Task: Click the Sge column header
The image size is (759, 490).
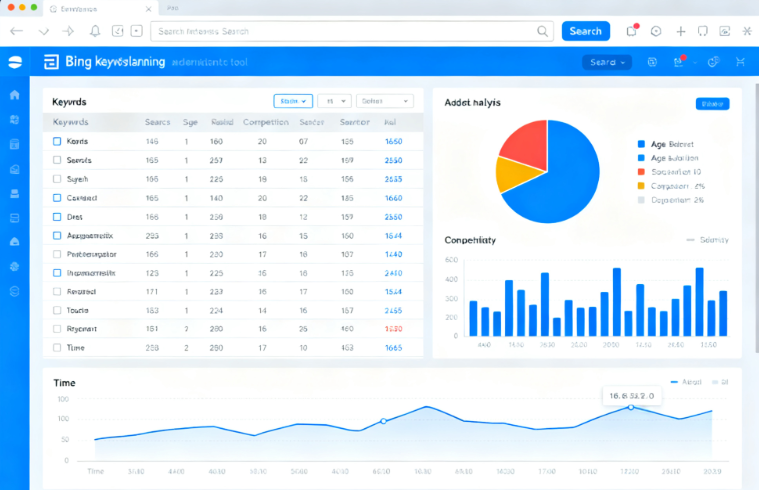Action: [x=190, y=122]
